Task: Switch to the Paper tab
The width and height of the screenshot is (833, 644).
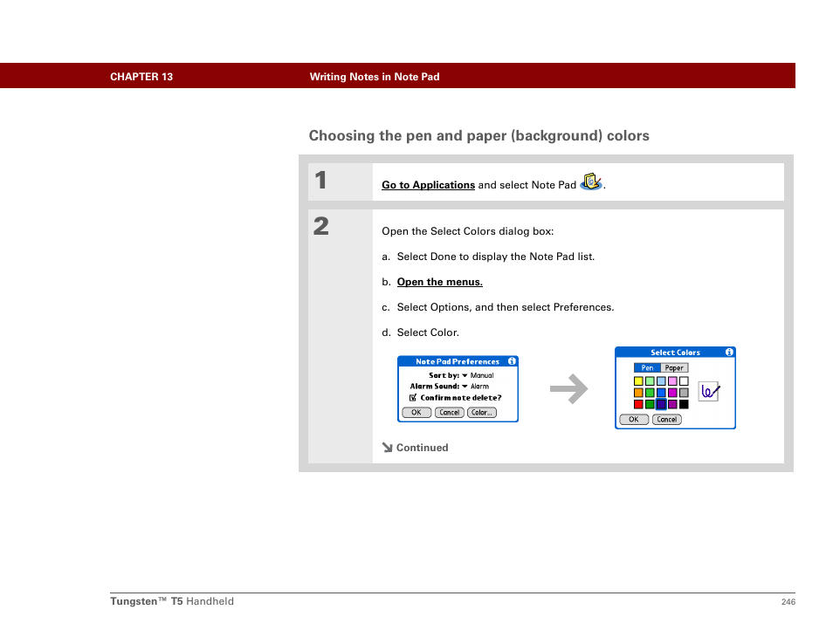Action: 674,368
